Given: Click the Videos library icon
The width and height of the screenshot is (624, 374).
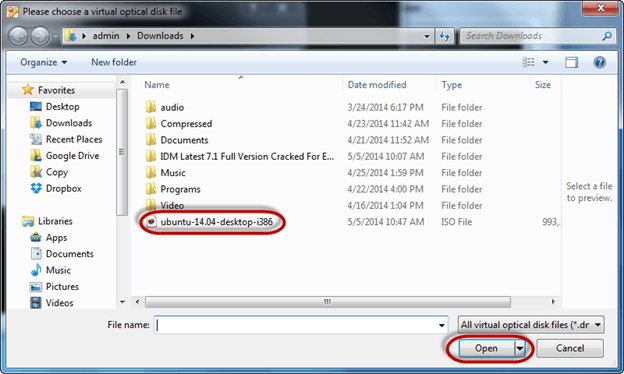Looking at the screenshot, I should pos(36,302).
